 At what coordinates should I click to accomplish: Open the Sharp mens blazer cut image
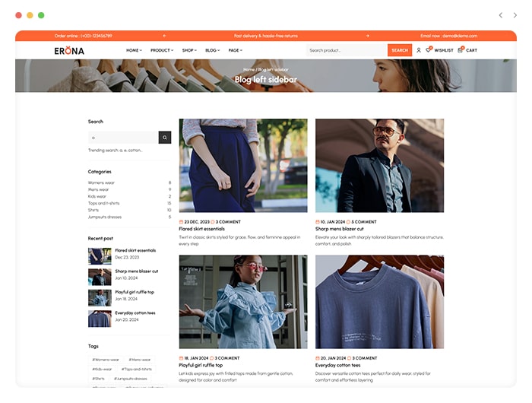379,165
